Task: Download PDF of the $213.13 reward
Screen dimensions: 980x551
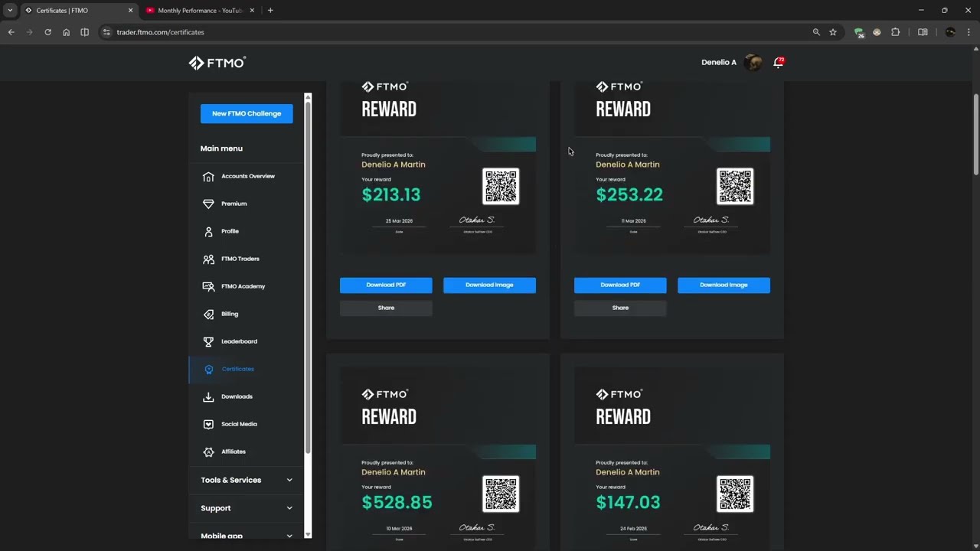Action: [x=386, y=285]
